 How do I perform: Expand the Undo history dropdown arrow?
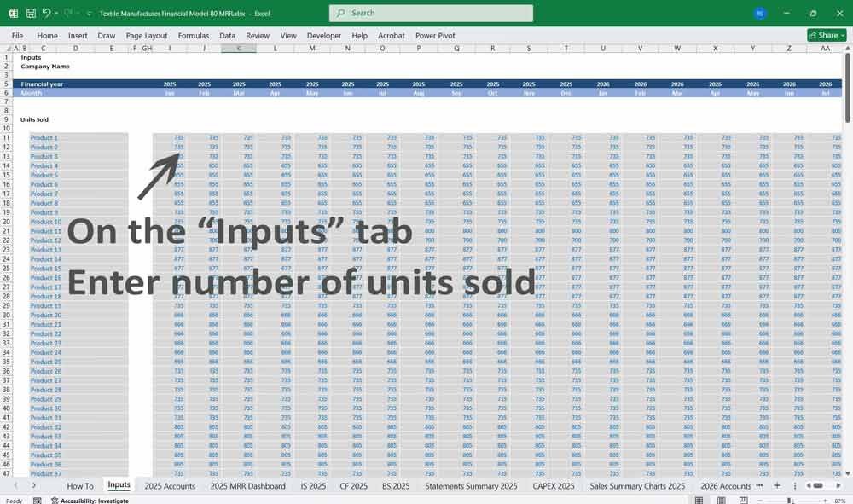[56, 14]
